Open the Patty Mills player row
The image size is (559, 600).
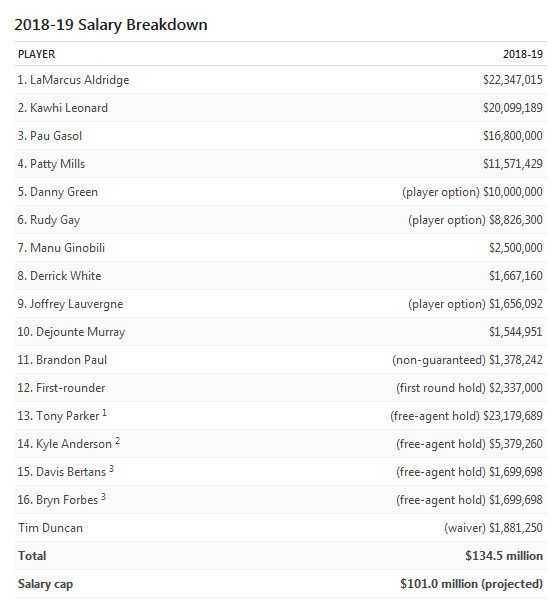[280, 164]
